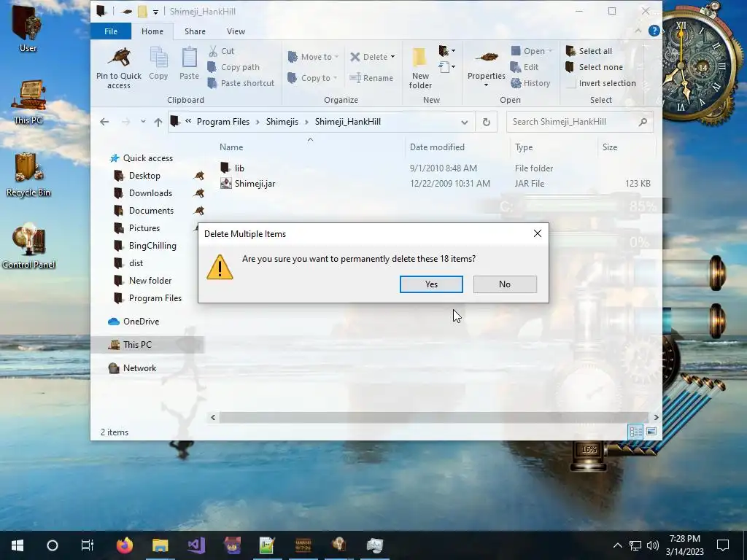The width and height of the screenshot is (747, 560).
Task: Expand the address bar history dropdown
Action: click(x=465, y=122)
